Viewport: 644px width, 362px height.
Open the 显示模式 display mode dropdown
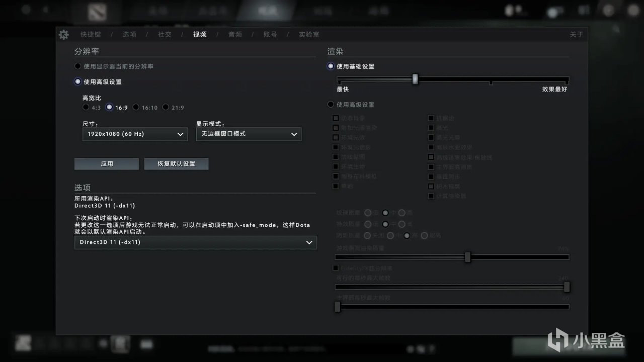[249, 134]
